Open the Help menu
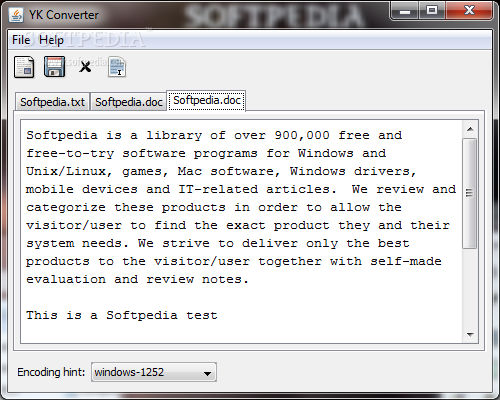Screen dimensions: 500x400 tap(51, 40)
